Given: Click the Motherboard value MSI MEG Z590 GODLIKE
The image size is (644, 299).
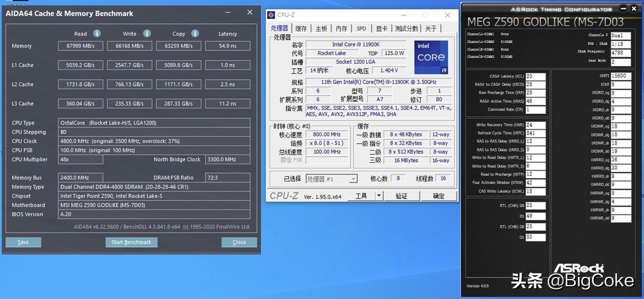Looking at the screenshot, I should click(x=153, y=205).
